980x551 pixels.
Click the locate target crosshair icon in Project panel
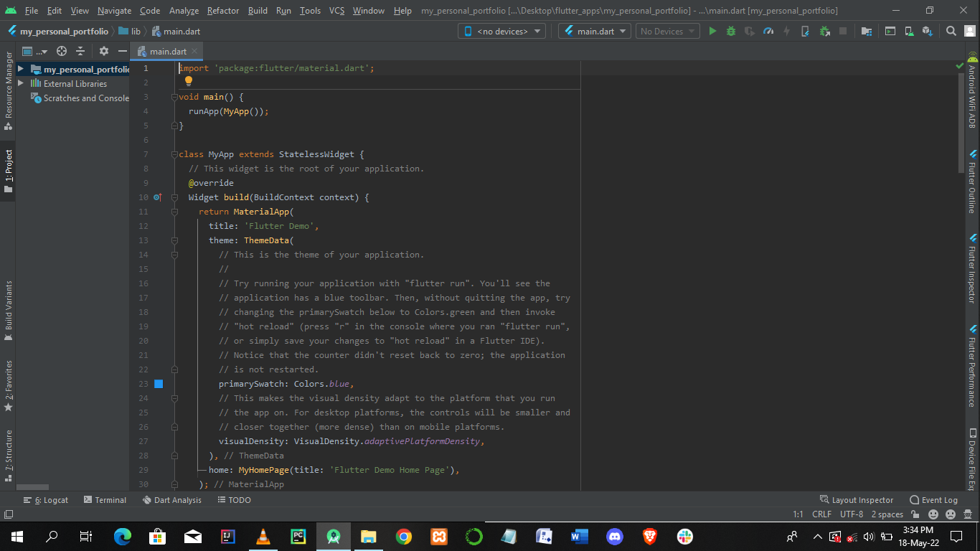(62, 51)
